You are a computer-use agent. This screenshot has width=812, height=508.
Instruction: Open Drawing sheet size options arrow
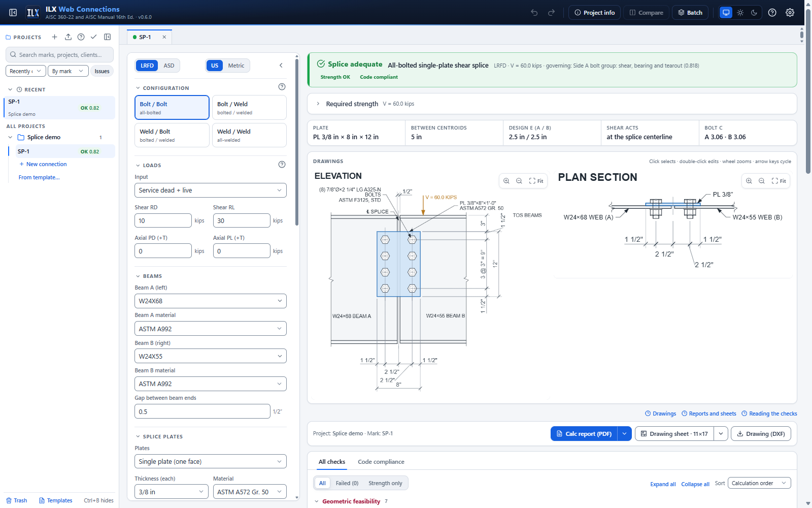pyautogui.click(x=721, y=434)
